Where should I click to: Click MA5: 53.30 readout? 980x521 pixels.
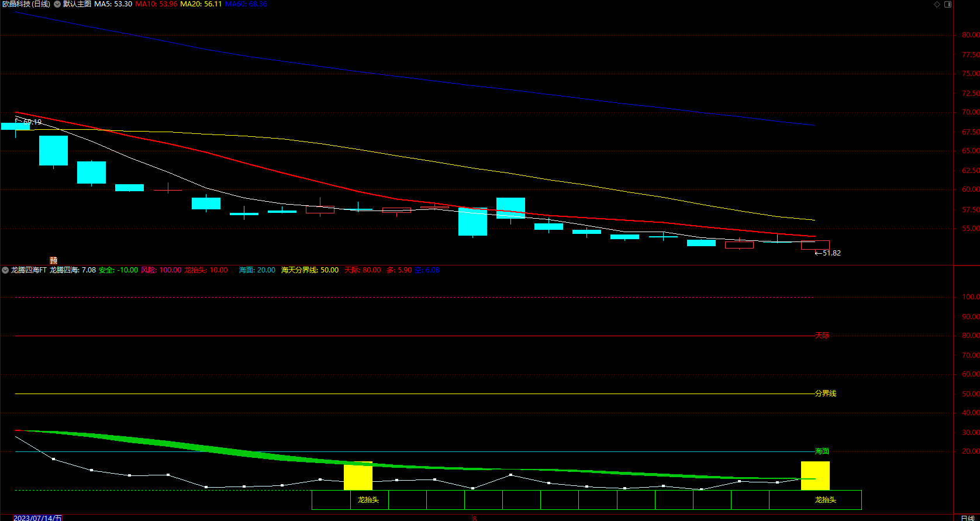click(113, 4)
